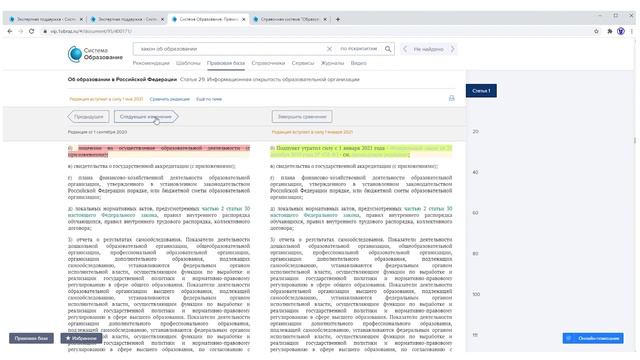Add to Избранное with star button
Viewport: 640px width, 360px height.
[x=81, y=338]
